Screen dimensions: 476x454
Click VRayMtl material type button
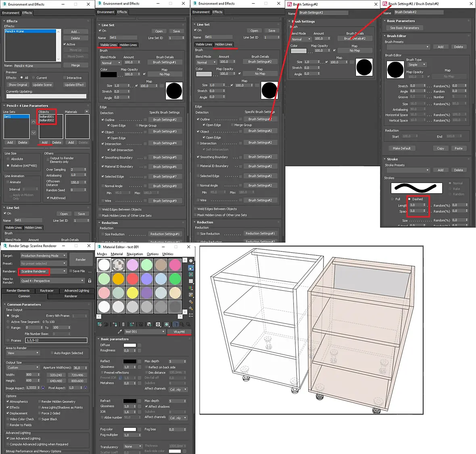coord(179,332)
